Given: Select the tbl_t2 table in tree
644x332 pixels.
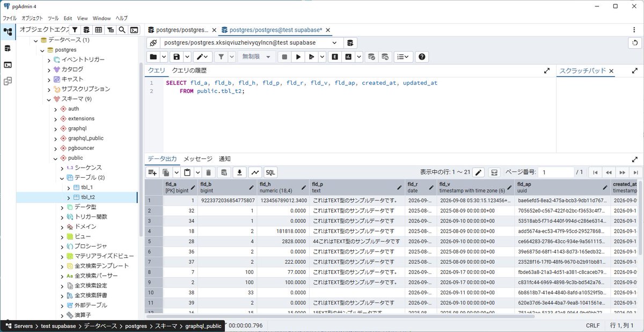Looking at the screenshot, I should pos(88,197).
